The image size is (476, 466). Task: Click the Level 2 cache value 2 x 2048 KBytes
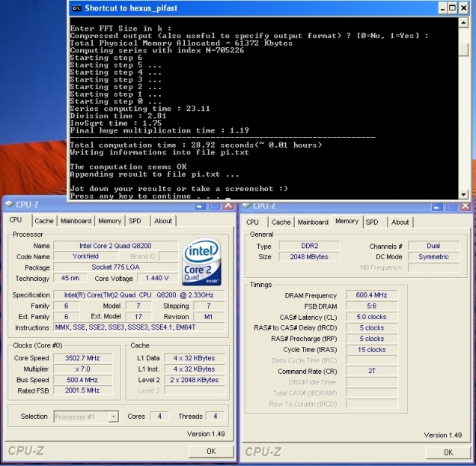[195, 380]
